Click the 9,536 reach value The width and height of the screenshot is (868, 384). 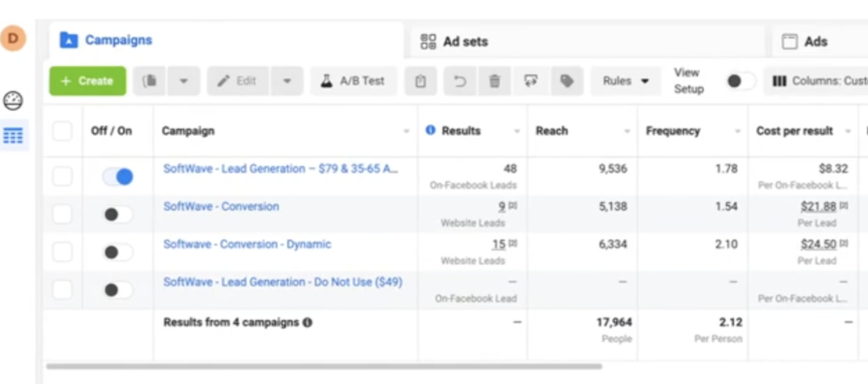click(x=613, y=169)
